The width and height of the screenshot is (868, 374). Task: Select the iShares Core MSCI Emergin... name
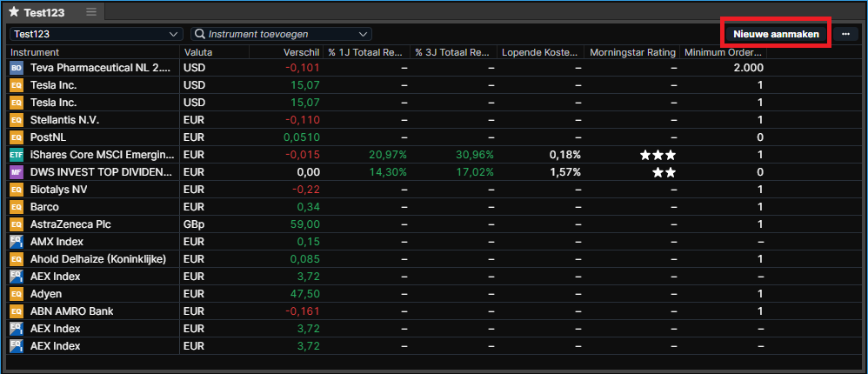coord(103,155)
